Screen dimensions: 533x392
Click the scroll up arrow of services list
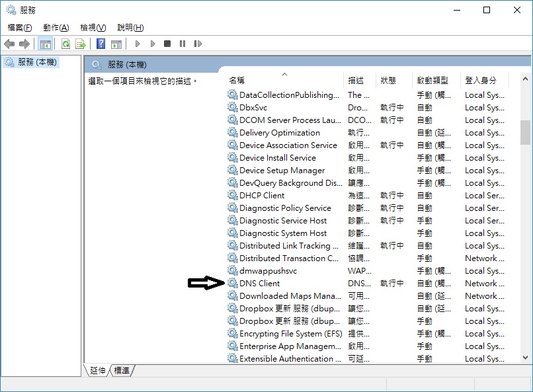point(525,79)
